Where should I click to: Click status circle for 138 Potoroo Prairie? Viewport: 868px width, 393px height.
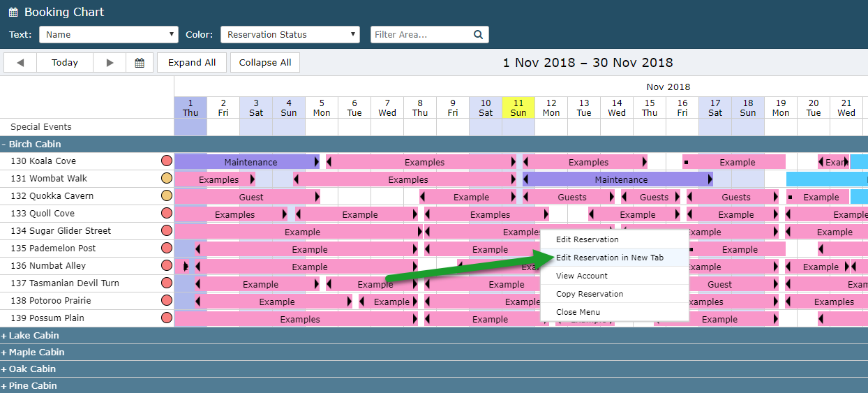(167, 301)
